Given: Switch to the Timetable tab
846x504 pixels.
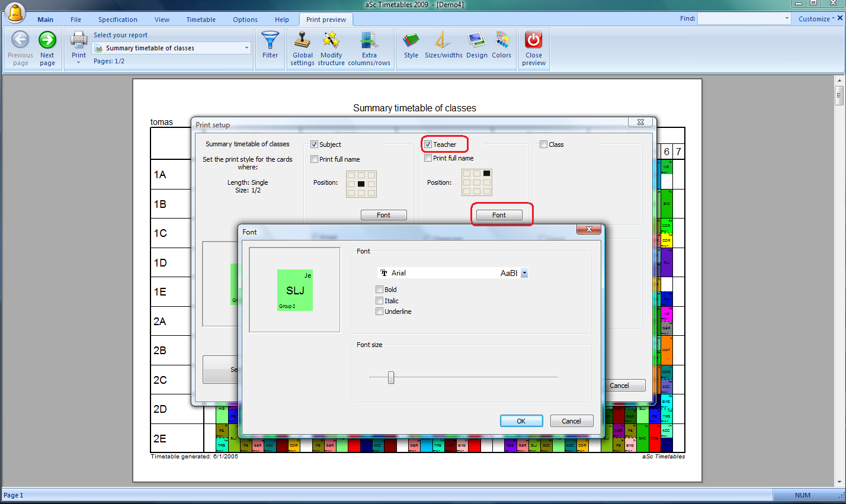Looking at the screenshot, I should (201, 20).
